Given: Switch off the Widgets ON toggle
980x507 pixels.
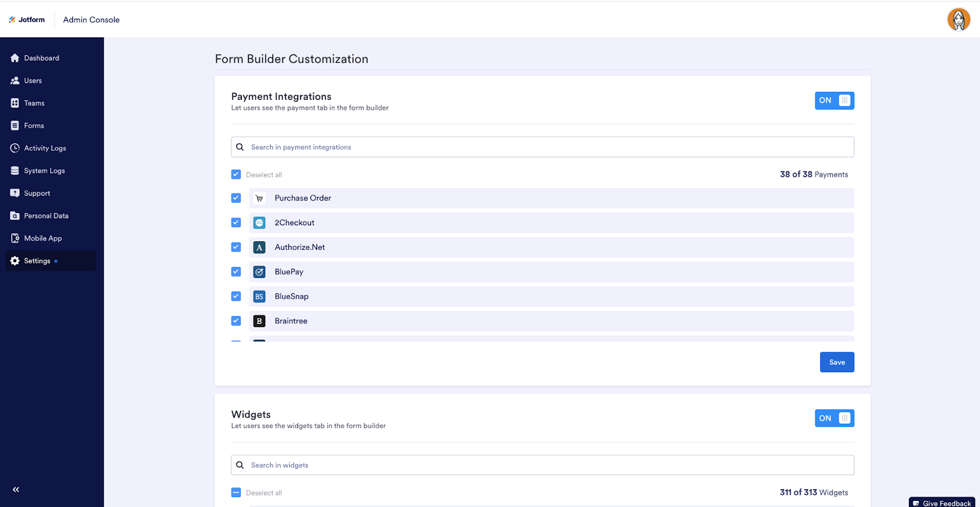Looking at the screenshot, I should (x=834, y=418).
